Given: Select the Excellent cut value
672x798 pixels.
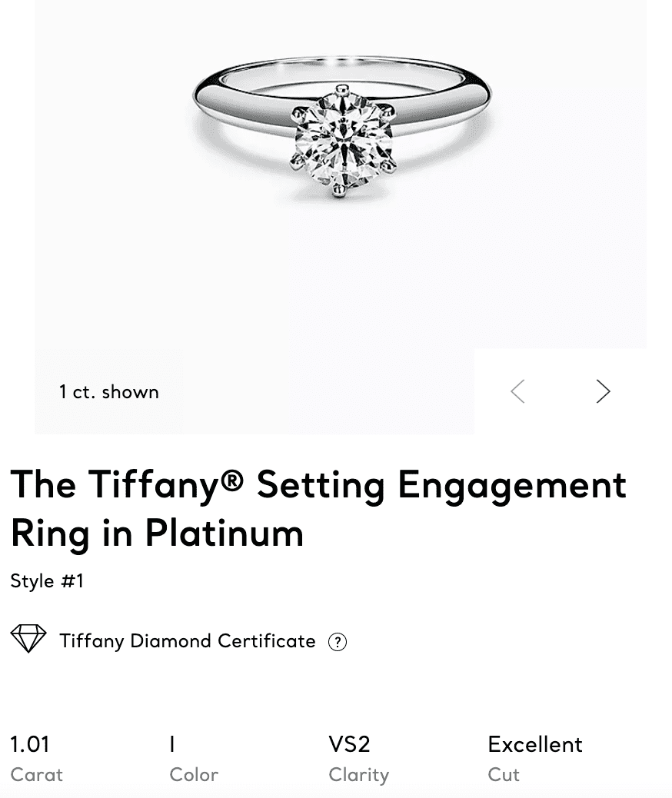Looking at the screenshot, I should [x=535, y=744].
